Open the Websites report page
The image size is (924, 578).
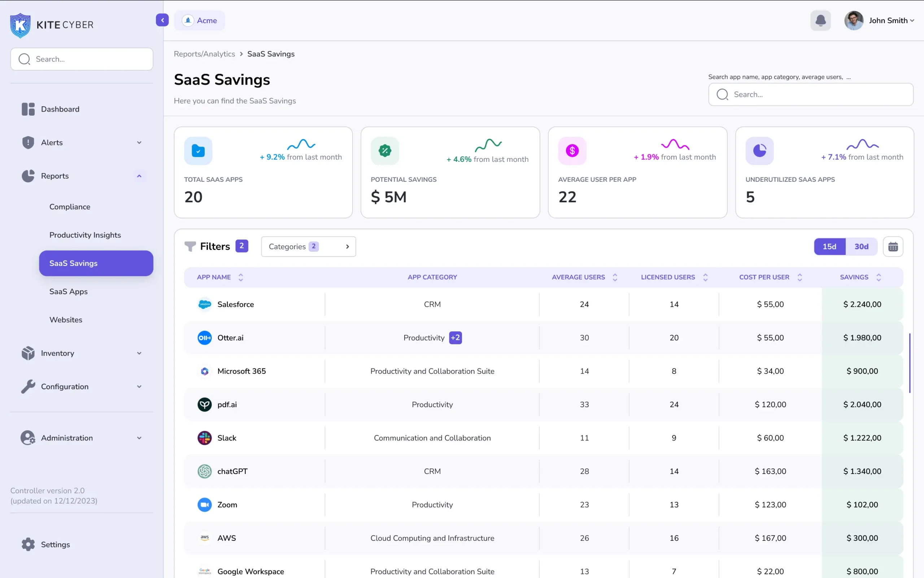point(66,320)
